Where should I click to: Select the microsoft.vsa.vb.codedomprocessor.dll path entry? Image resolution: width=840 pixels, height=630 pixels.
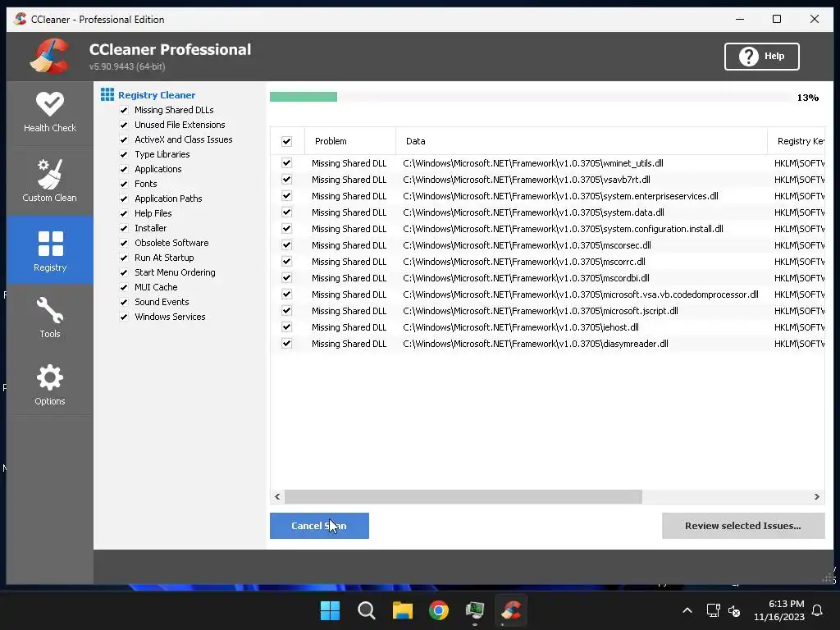click(x=581, y=294)
